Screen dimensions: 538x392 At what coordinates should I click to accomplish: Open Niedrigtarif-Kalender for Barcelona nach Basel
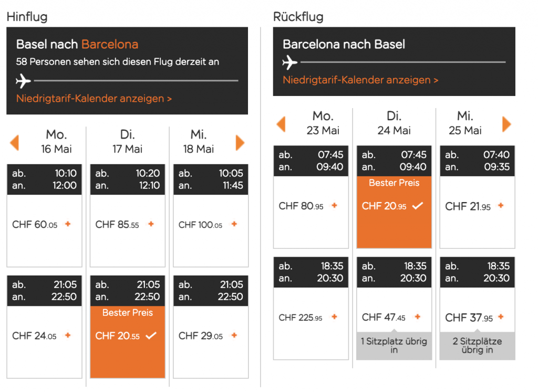tap(360, 80)
